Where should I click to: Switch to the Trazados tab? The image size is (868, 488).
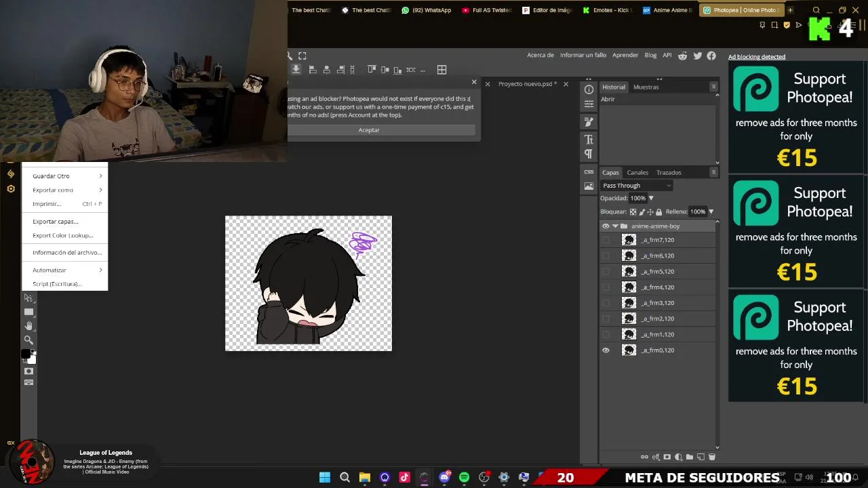pyautogui.click(x=669, y=172)
